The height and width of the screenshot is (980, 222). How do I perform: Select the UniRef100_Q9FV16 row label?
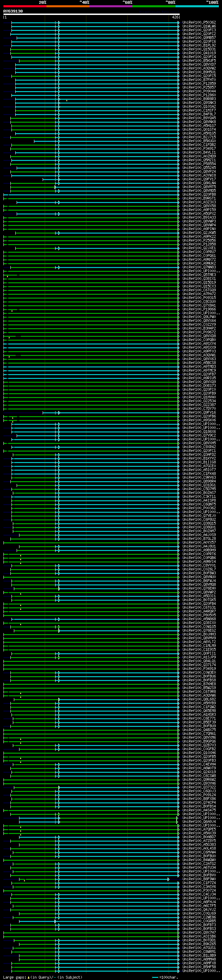199,413
